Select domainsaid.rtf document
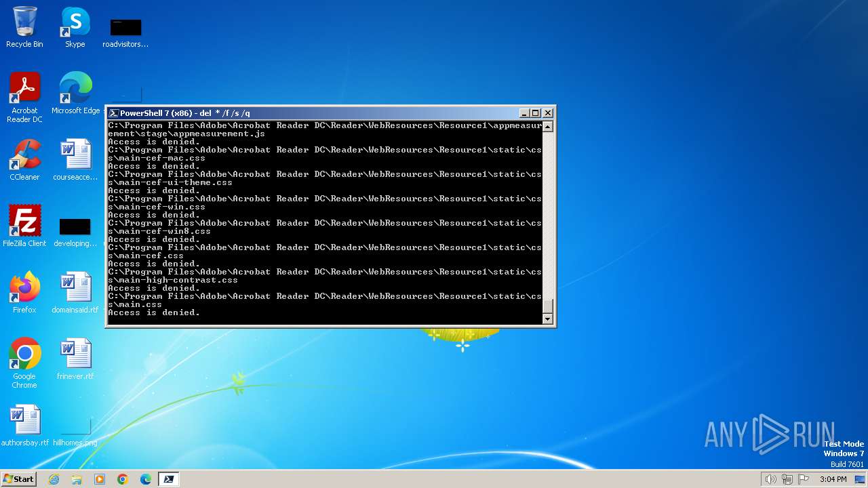Screen dimensions: 868x488 (75, 293)
